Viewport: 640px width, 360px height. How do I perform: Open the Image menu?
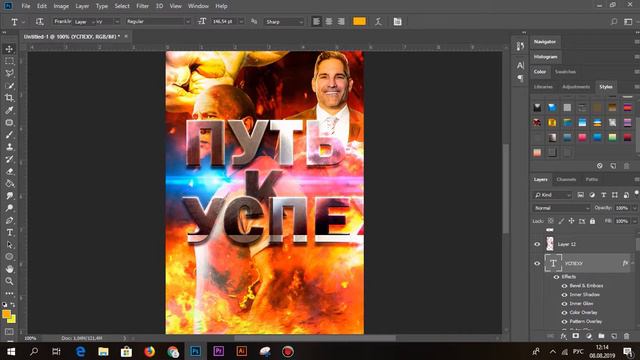pyautogui.click(x=61, y=6)
